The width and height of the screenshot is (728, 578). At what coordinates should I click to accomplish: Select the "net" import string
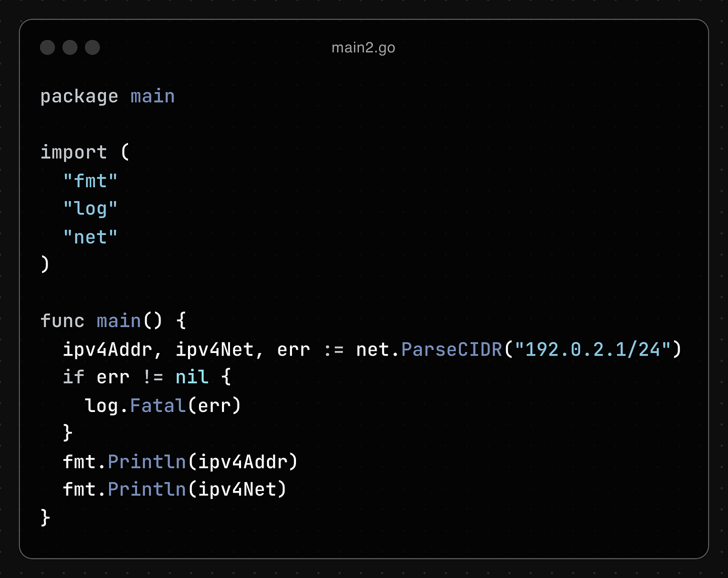pos(90,236)
